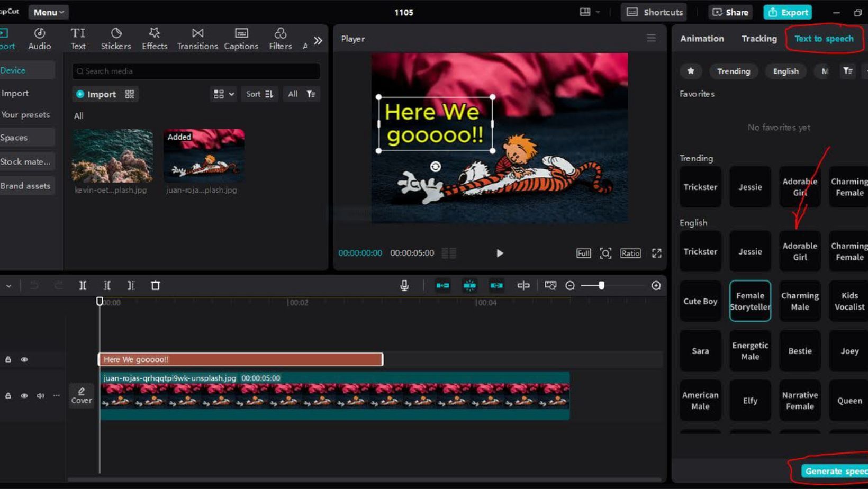Viewport: 868px width, 489px height.
Task: Open the Transitions panel
Action: (197, 39)
